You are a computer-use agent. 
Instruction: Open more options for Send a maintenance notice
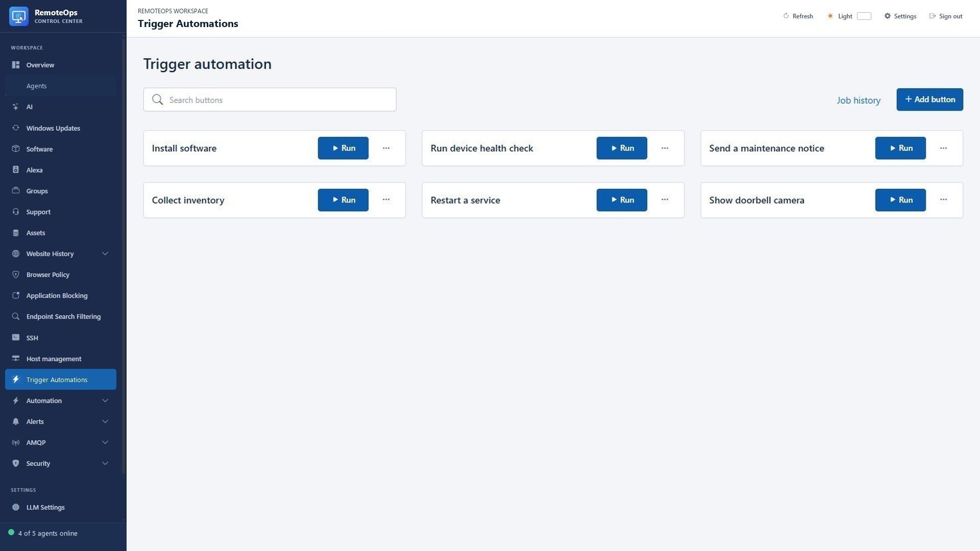(x=944, y=148)
